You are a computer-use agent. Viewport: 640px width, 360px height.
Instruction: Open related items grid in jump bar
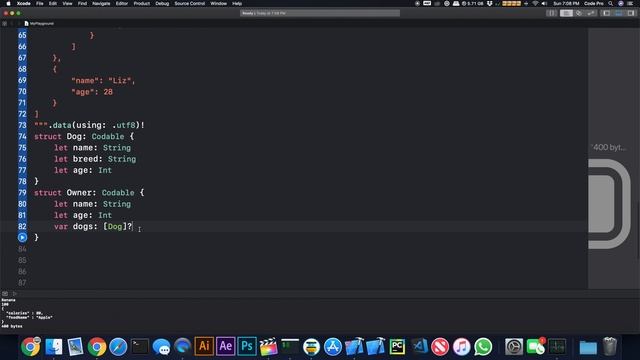(x=4, y=24)
